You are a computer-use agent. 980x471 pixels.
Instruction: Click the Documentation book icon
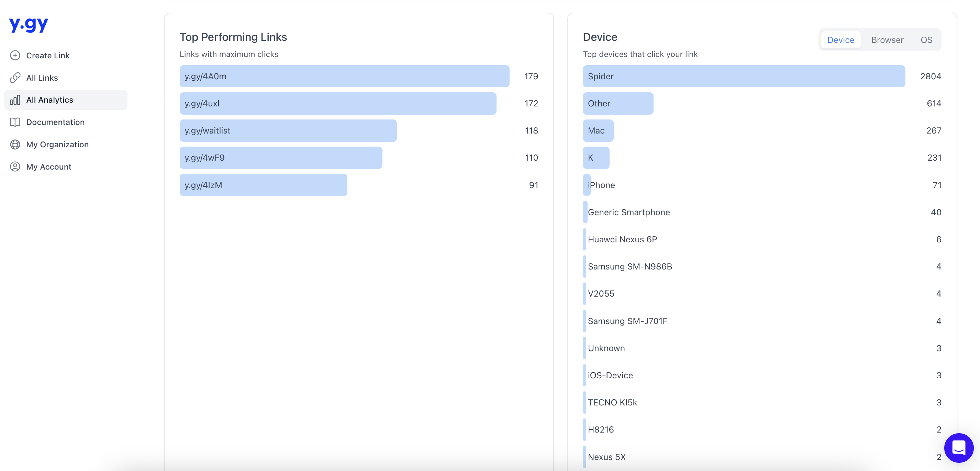tap(15, 122)
